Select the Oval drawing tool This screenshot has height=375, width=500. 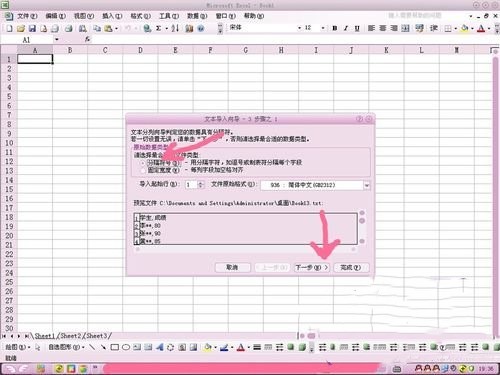126,347
